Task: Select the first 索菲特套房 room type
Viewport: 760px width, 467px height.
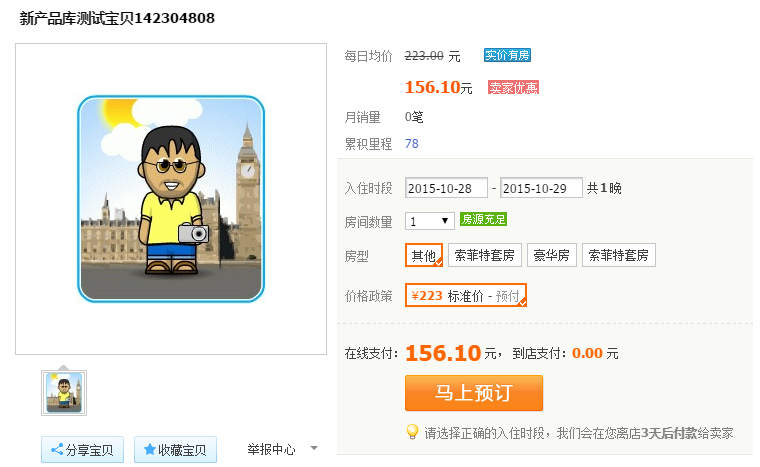Action: click(484, 256)
